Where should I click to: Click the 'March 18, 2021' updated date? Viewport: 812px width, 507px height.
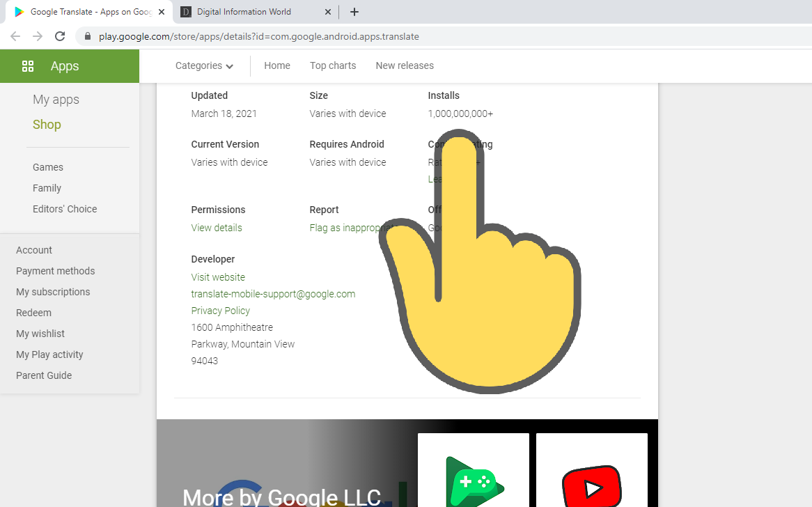click(224, 114)
